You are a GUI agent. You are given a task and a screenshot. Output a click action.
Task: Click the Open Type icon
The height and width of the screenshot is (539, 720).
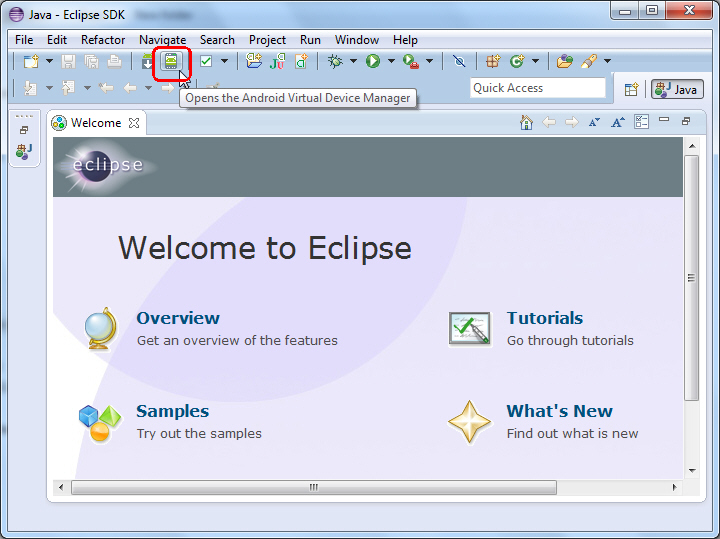(565, 61)
